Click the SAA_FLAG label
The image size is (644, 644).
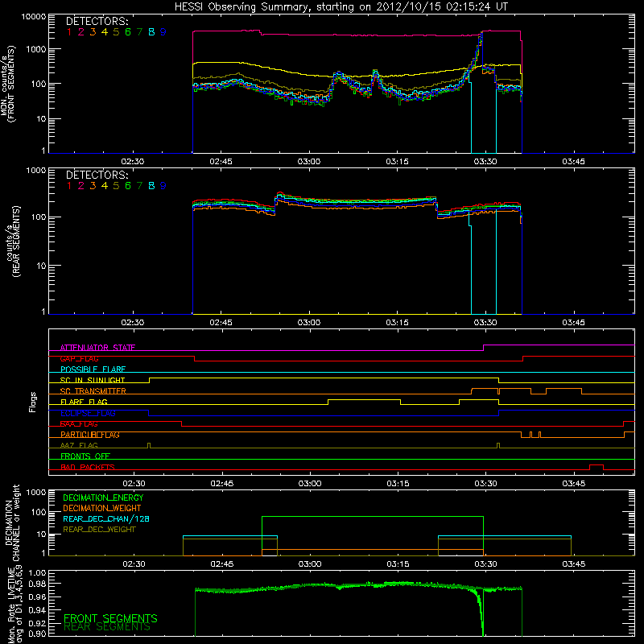[x=79, y=424]
